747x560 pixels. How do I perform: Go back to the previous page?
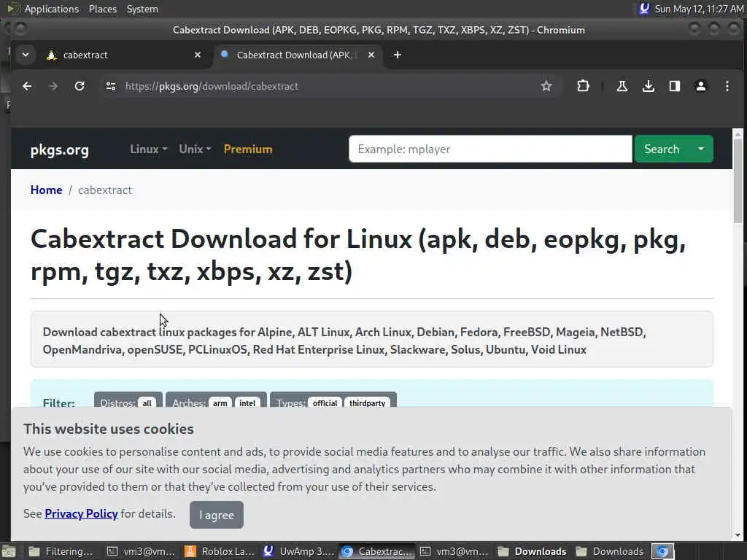(27, 86)
